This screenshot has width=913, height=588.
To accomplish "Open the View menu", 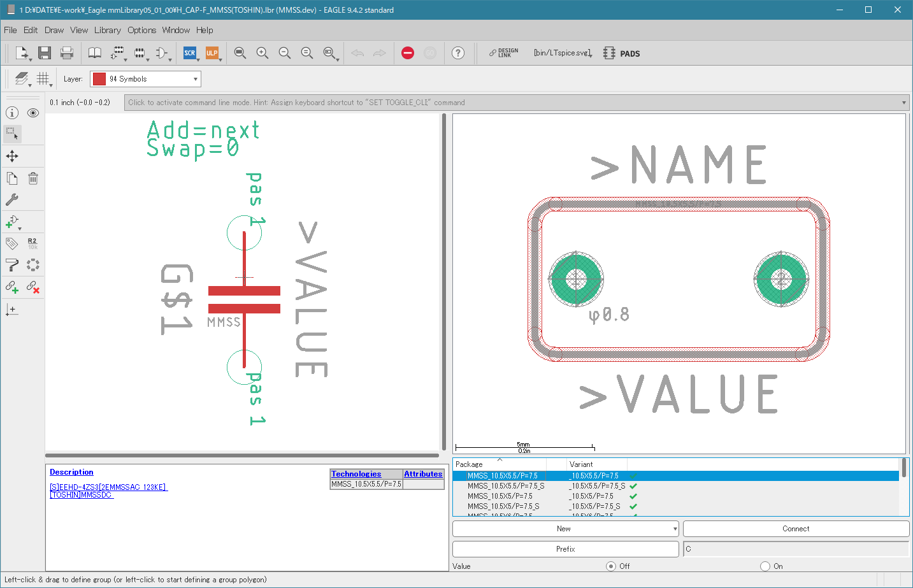I will click(x=79, y=30).
